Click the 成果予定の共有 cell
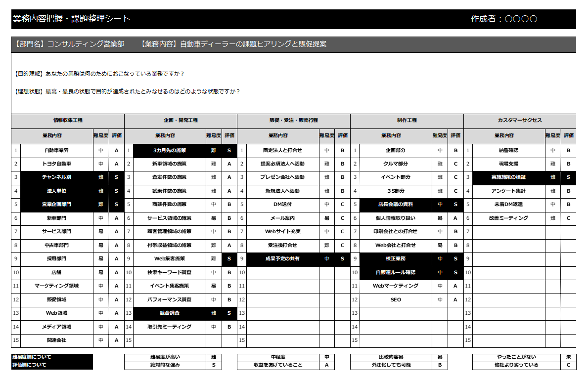This screenshot has width=588, height=378. [x=282, y=258]
